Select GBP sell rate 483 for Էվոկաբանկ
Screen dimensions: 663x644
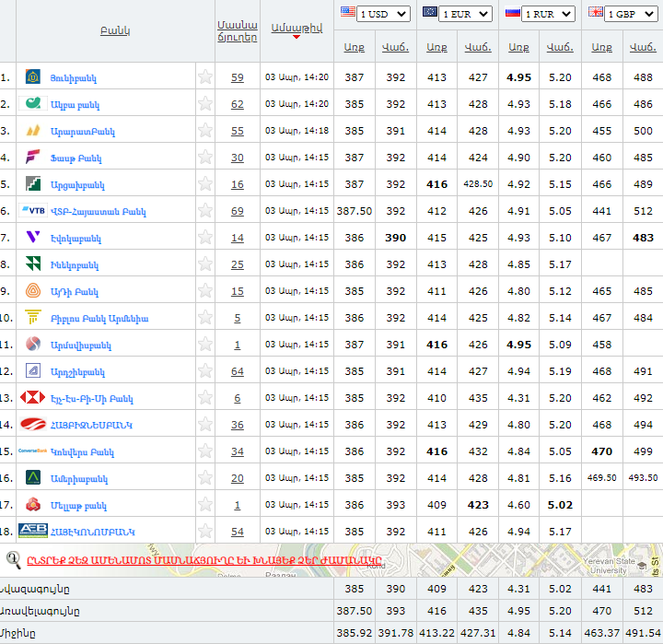(643, 238)
